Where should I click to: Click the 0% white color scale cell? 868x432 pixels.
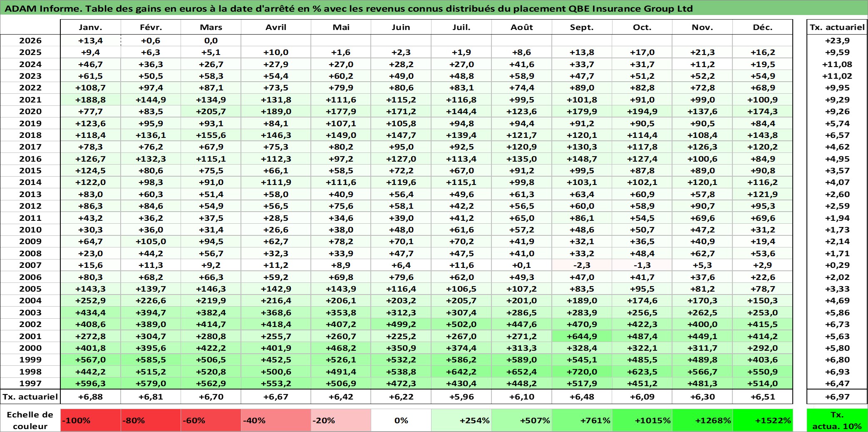(401, 420)
